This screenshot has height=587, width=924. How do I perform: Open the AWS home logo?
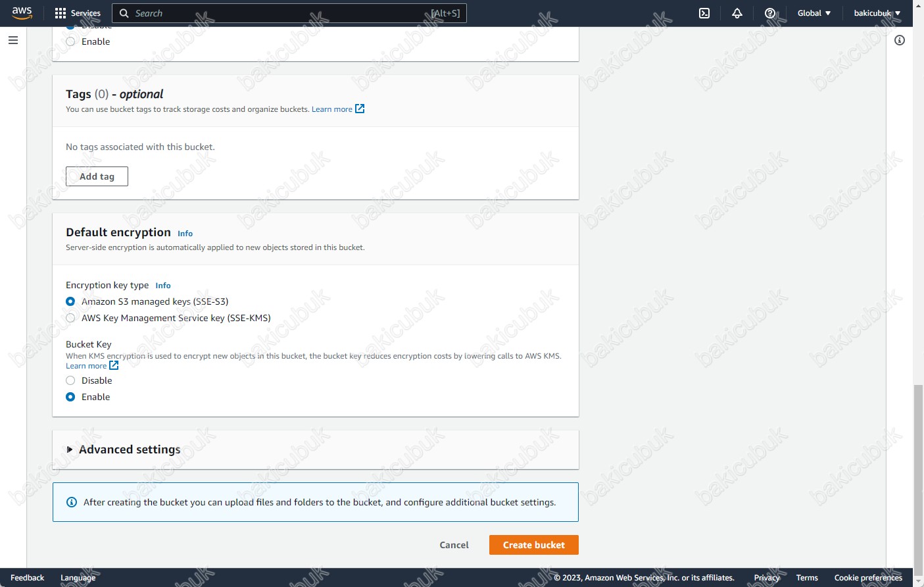pyautogui.click(x=22, y=13)
